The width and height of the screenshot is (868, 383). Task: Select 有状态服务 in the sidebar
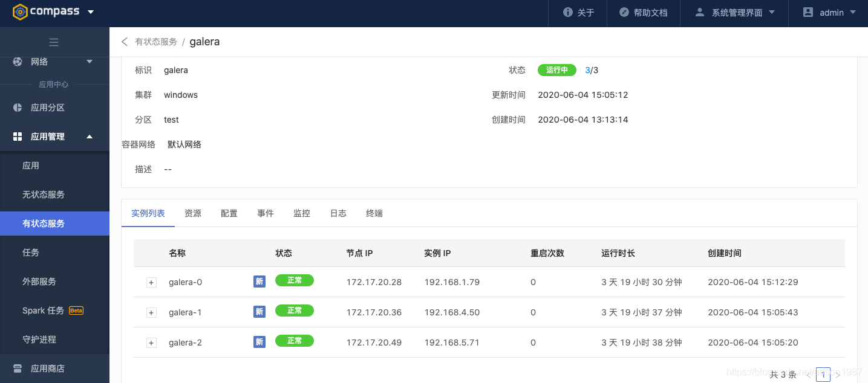coord(54,224)
